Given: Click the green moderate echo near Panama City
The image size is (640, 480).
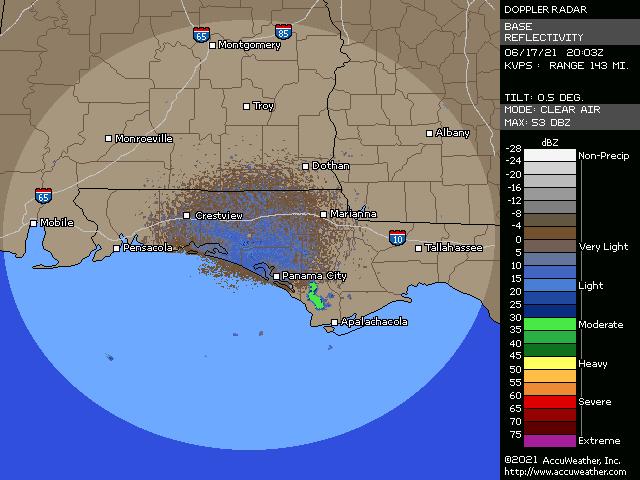Looking at the screenshot, I should tap(314, 295).
